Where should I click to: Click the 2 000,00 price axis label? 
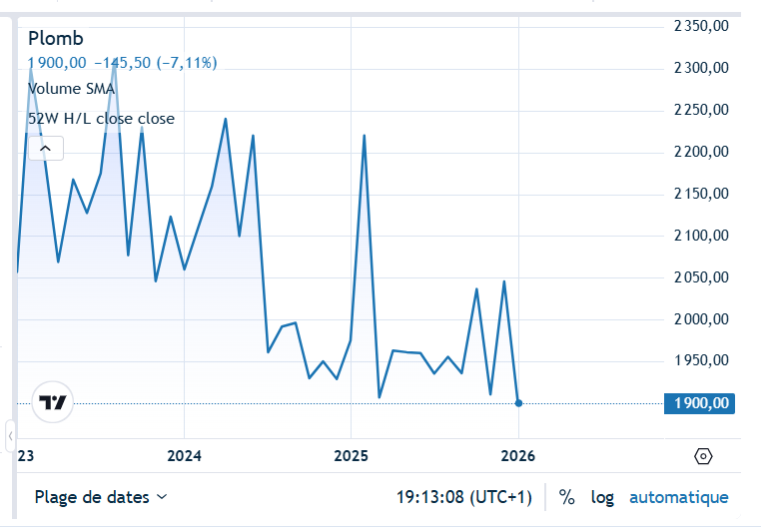click(x=701, y=319)
